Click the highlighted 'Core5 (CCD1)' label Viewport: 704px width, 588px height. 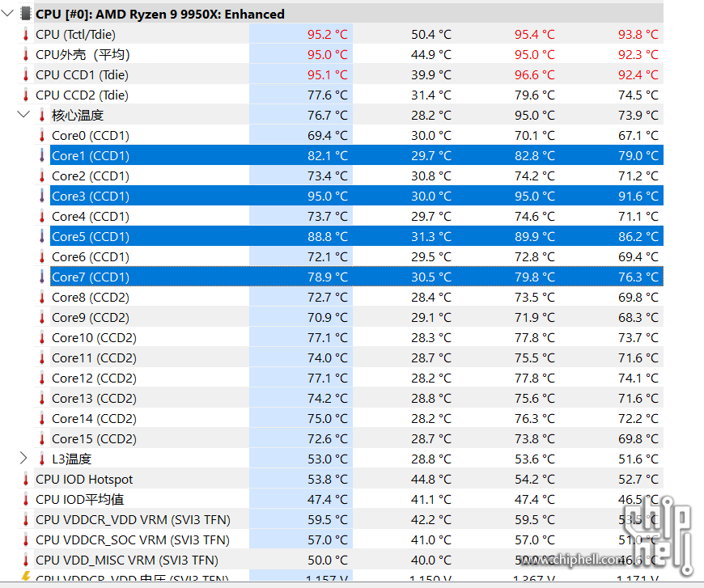coord(91,236)
